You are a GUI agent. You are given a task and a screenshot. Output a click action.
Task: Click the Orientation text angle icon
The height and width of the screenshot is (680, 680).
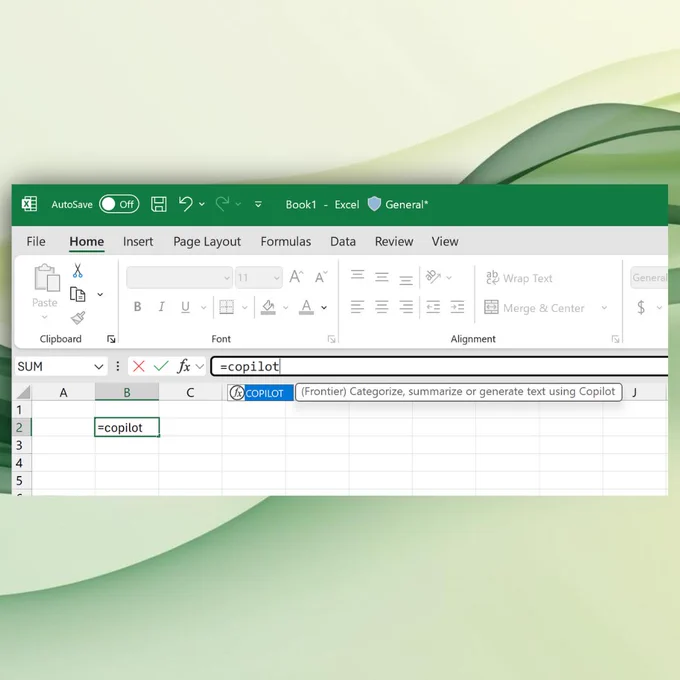click(433, 276)
